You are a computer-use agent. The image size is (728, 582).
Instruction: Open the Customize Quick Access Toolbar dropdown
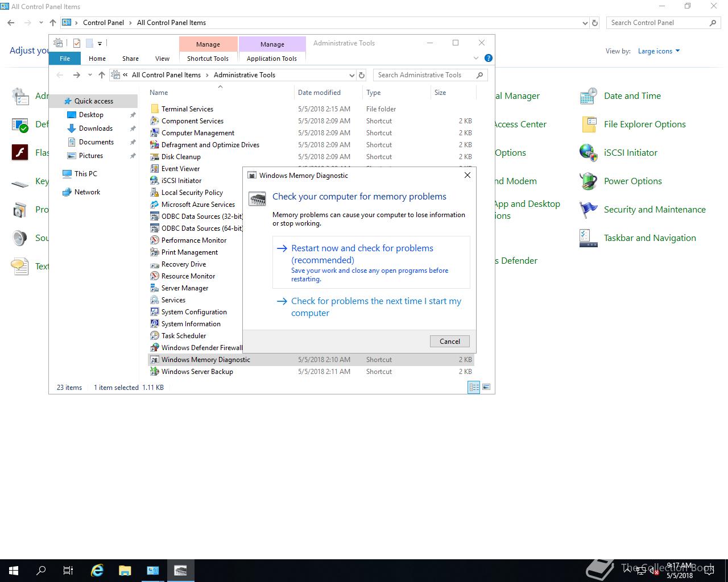point(100,43)
